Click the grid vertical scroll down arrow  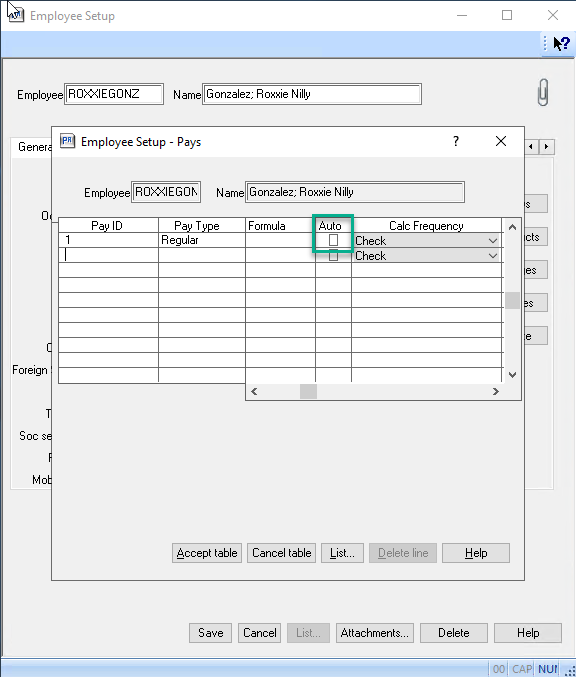513,375
